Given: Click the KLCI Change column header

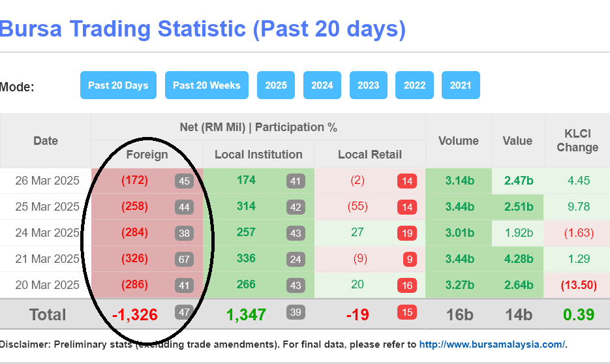Looking at the screenshot, I should click(x=577, y=141).
